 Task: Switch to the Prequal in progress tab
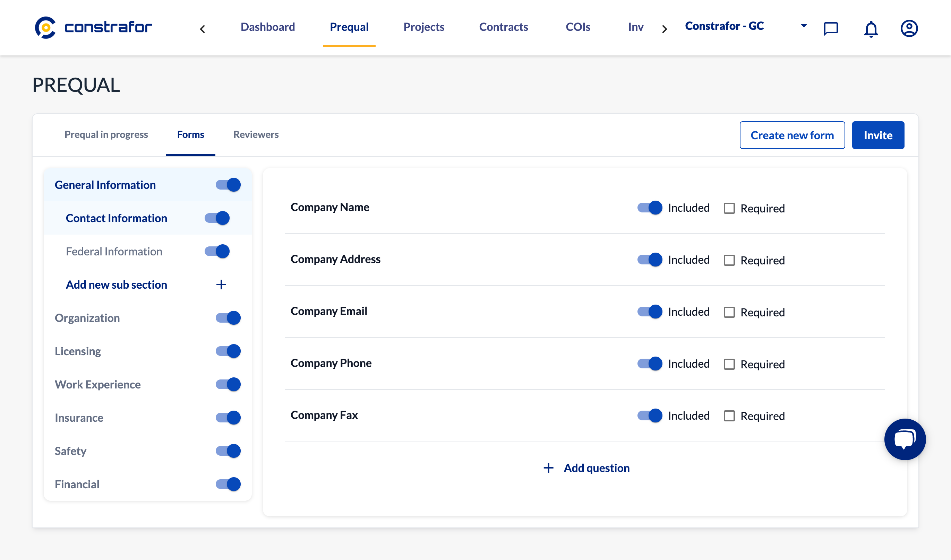click(106, 134)
